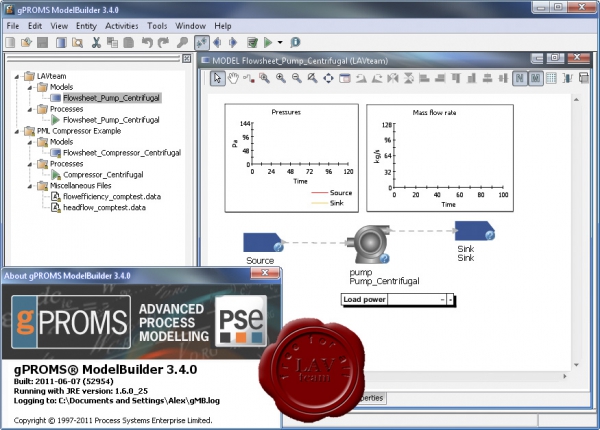Click the Check syntax icon with green tick
The image size is (600, 430).
pos(252,42)
